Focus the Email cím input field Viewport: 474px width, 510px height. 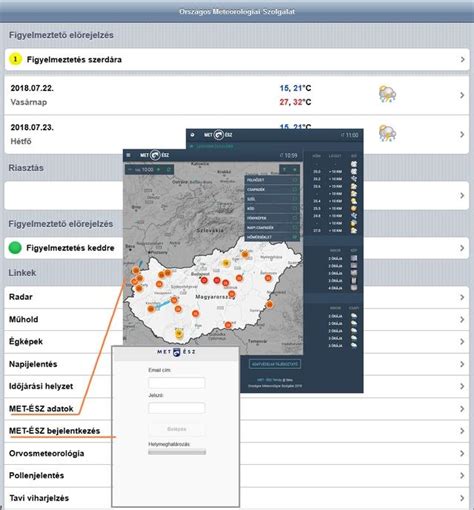tap(177, 383)
